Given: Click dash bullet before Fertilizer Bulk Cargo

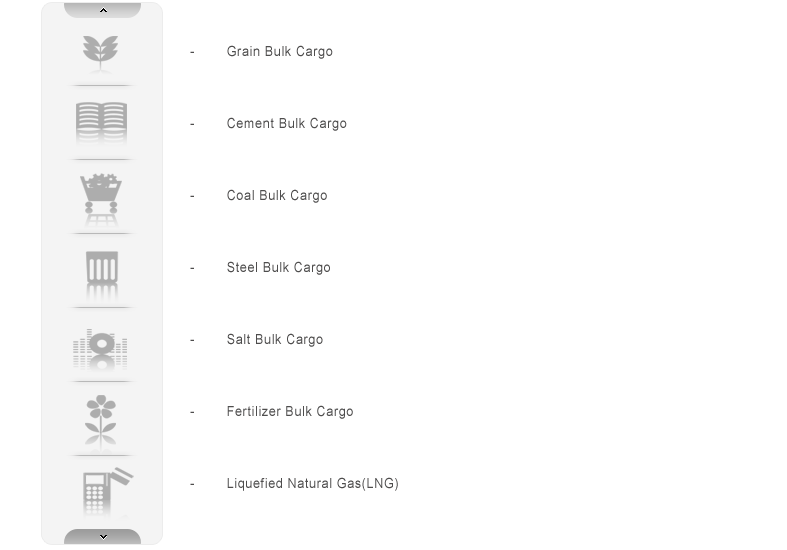Looking at the screenshot, I should tap(192, 412).
